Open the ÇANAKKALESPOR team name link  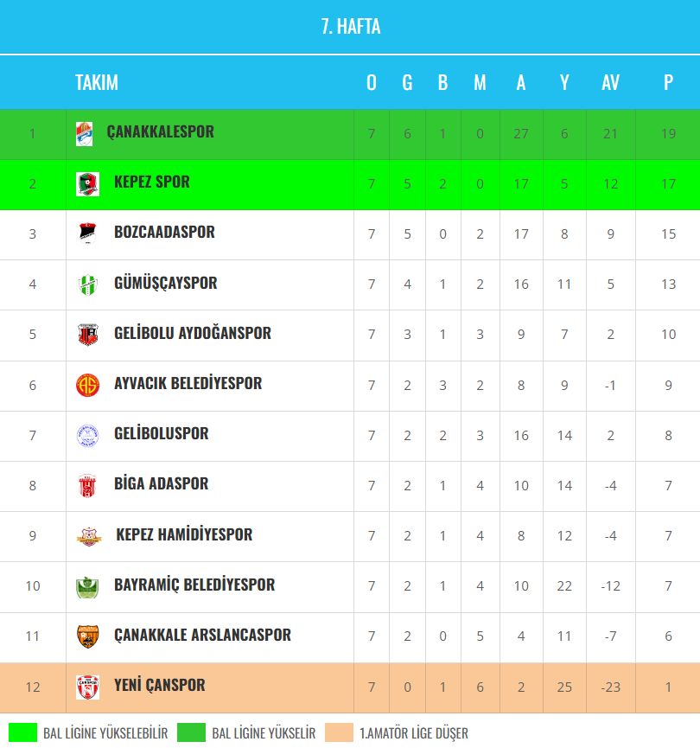[x=160, y=132]
